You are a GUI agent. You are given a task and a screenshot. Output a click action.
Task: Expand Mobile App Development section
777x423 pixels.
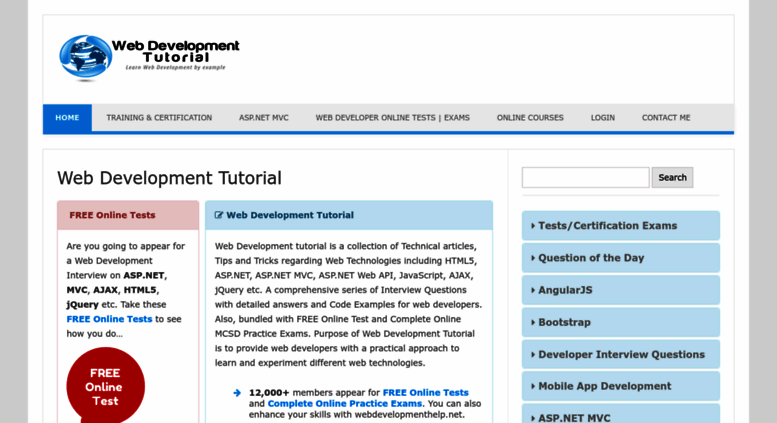click(620, 386)
